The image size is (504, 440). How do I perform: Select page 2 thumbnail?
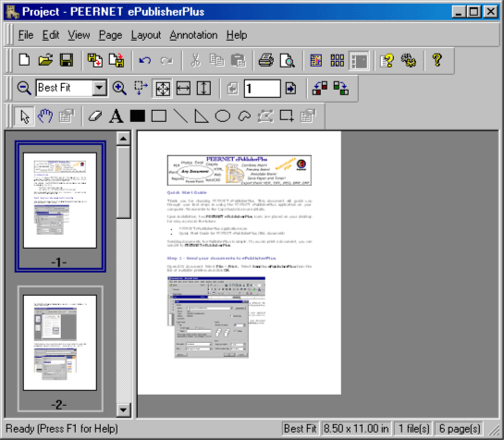pyautogui.click(x=60, y=348)
